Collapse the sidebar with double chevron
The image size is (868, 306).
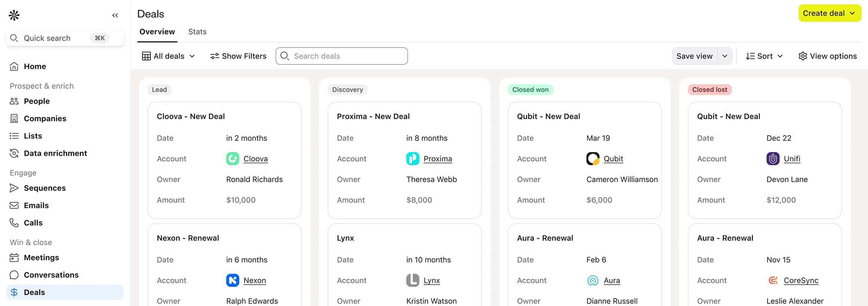pyautogui.click(x=115, y=15)
